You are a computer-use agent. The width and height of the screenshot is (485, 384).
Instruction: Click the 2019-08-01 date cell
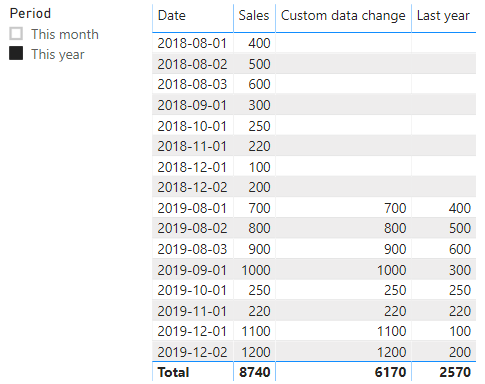point(192,208)
